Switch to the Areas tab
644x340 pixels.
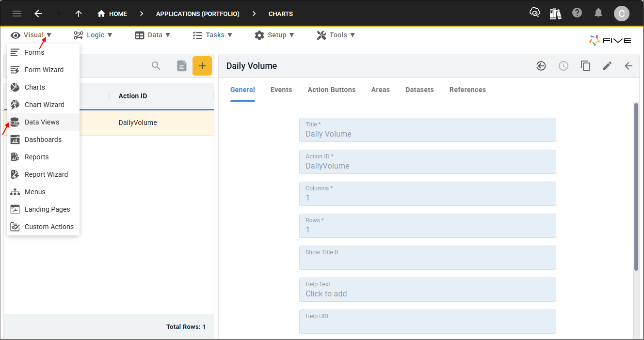381,90
